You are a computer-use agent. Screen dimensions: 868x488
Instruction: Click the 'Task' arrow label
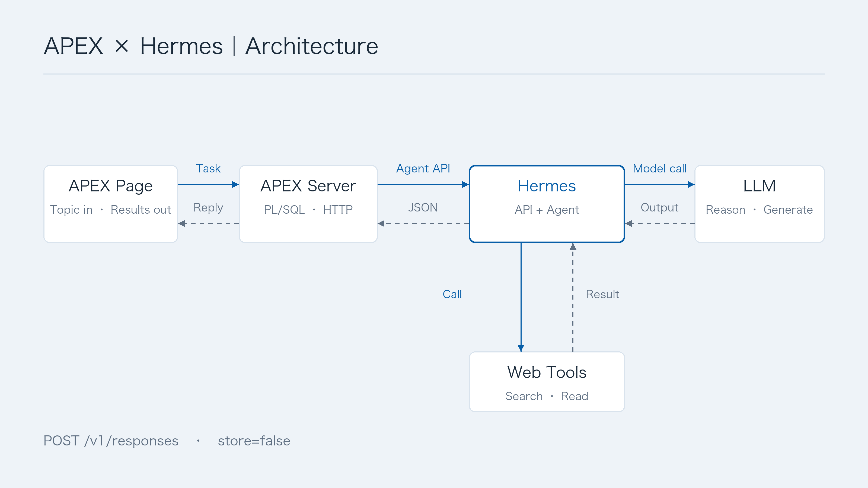pyautogui.click(x=208, y=168)
